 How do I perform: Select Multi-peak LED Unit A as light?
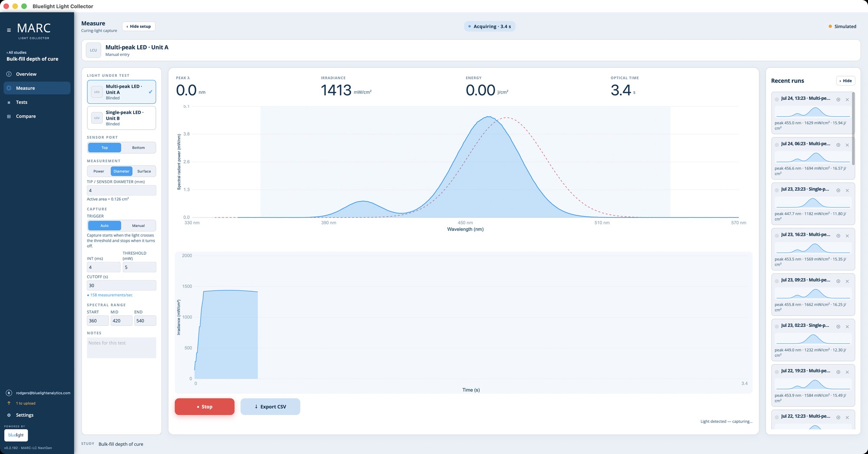(122, 92)
